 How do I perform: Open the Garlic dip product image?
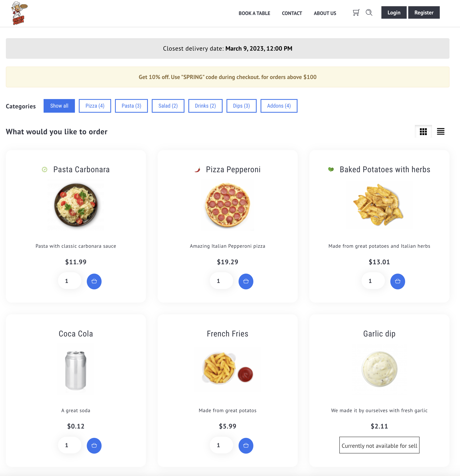(379, 369)
